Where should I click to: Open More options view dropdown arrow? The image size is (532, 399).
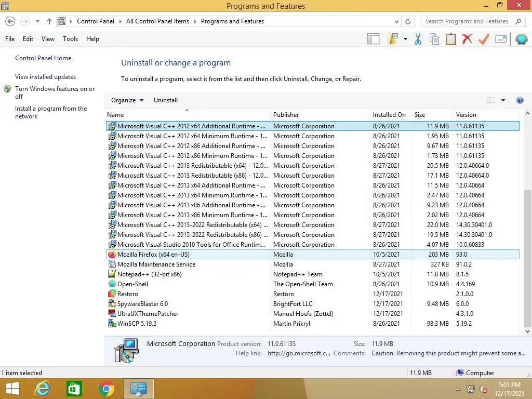click(x=503, y=100)
